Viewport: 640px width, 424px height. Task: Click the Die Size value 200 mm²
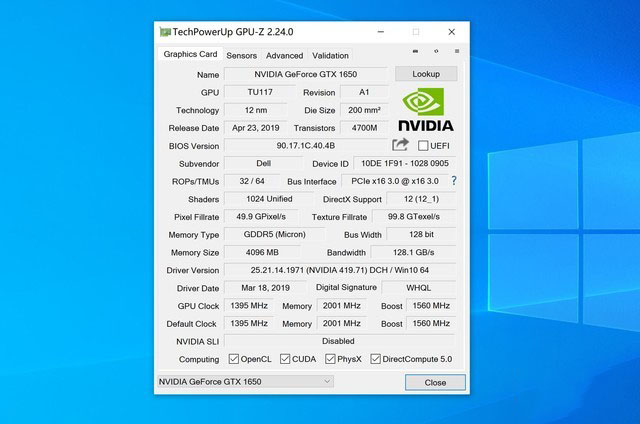[x=364, y=110]
